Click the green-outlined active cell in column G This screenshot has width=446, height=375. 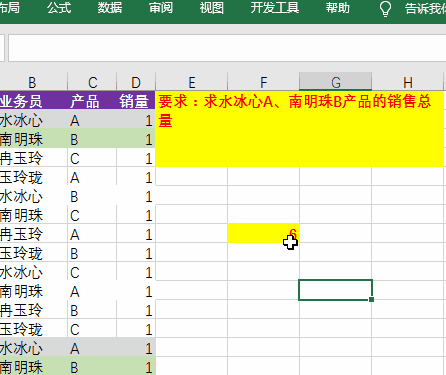click(x=335, y=290)
